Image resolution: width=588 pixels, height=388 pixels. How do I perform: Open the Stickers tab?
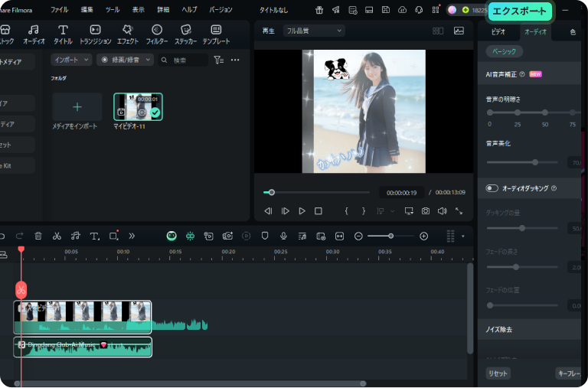point(185,34)
